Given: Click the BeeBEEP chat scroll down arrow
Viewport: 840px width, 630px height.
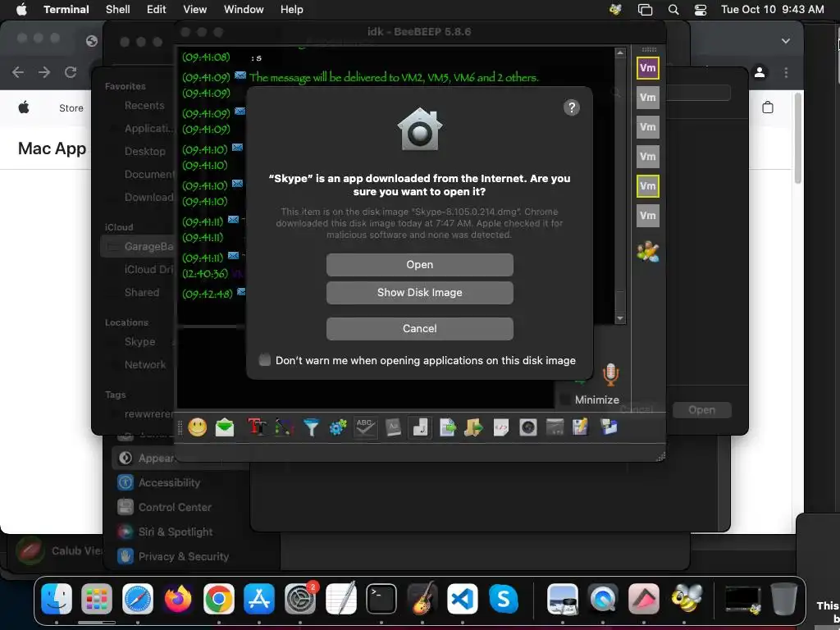Looking at the screenshot, I should click(620, 318).
